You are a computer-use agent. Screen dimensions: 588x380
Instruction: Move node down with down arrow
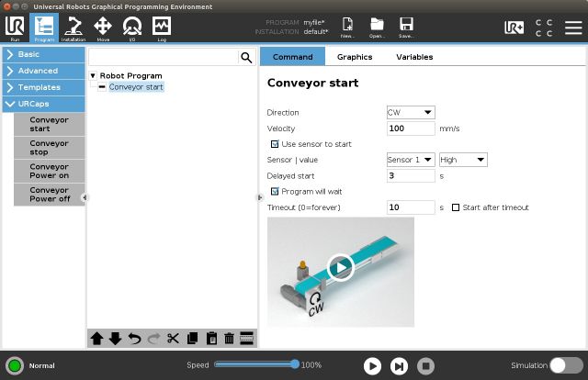[115, 338]
